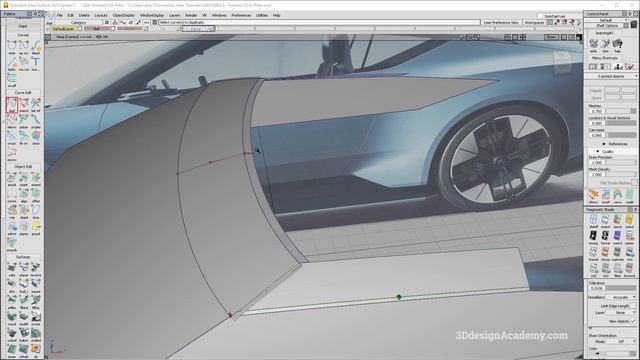Open the ObjectDisplay menu
This screenshot has height=360, width=640.
123,15
